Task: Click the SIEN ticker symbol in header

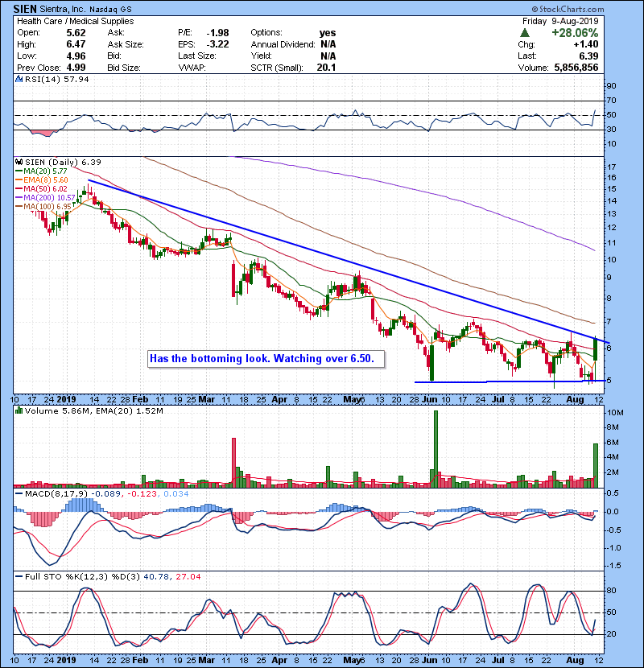Action: point(24,6)
